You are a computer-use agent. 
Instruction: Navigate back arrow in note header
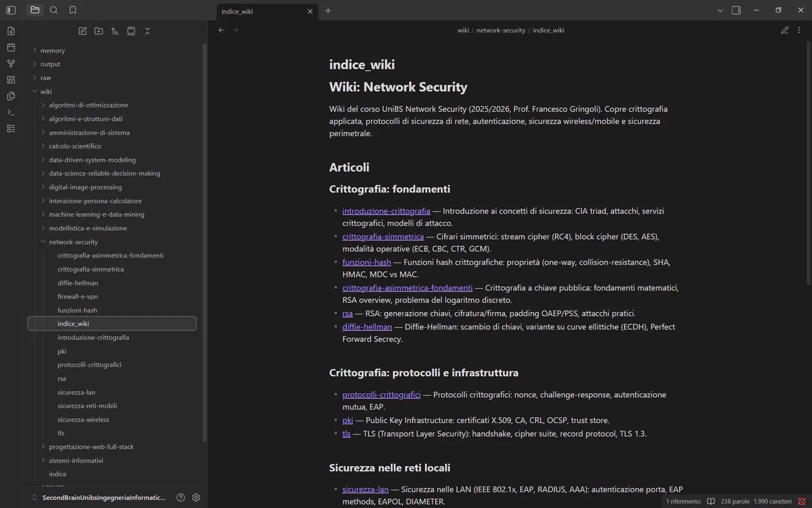221,30
